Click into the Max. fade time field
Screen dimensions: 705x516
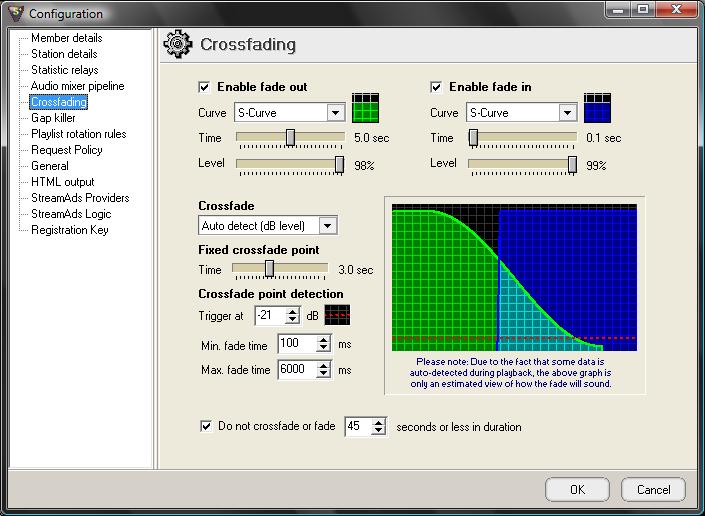click(x=297, y=370)
